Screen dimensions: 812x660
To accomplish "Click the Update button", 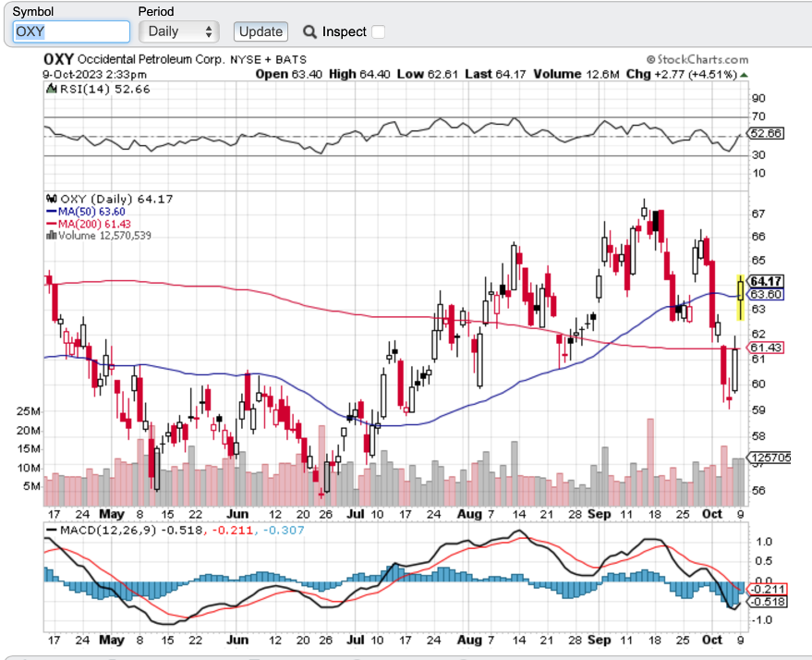I will [x=261, y=31].
